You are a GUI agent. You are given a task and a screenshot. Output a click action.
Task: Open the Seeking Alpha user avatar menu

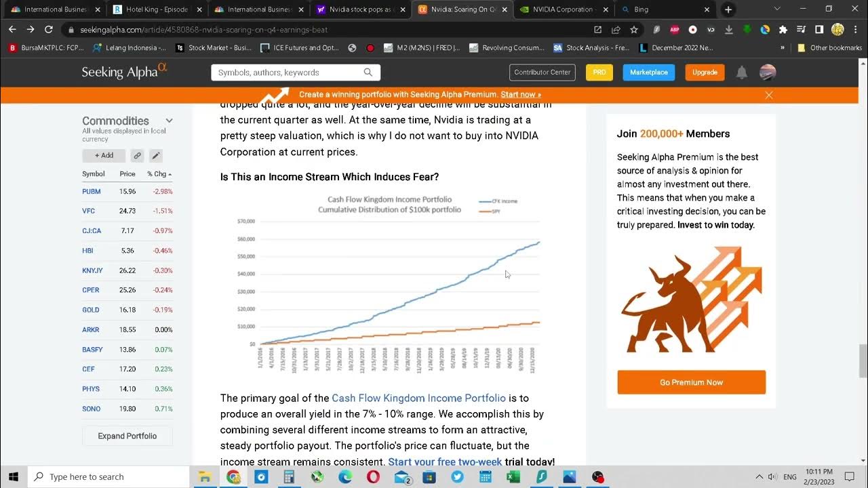[x=768, y=73]
